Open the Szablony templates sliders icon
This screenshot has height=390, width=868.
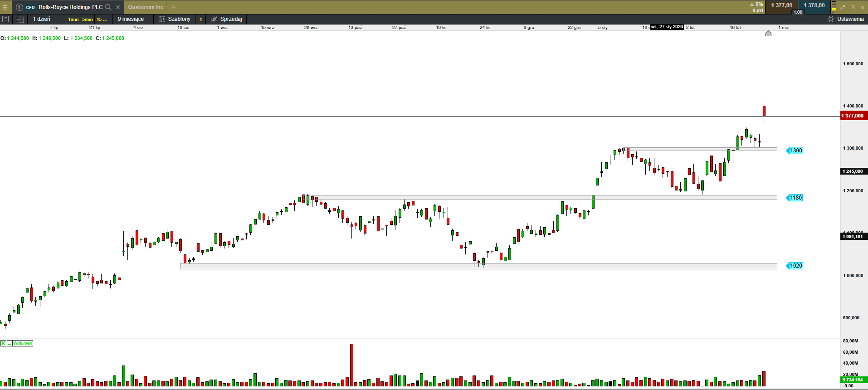point(162,19)
